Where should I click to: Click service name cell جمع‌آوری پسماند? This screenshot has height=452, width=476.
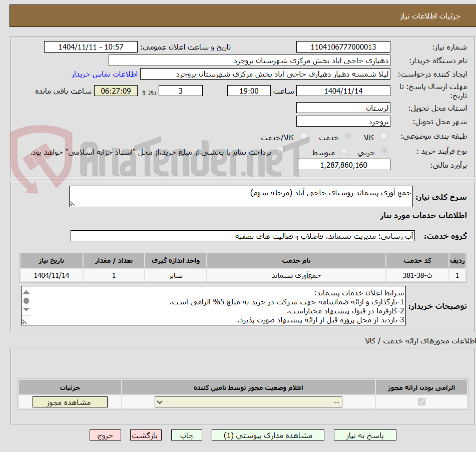(296, 276)
